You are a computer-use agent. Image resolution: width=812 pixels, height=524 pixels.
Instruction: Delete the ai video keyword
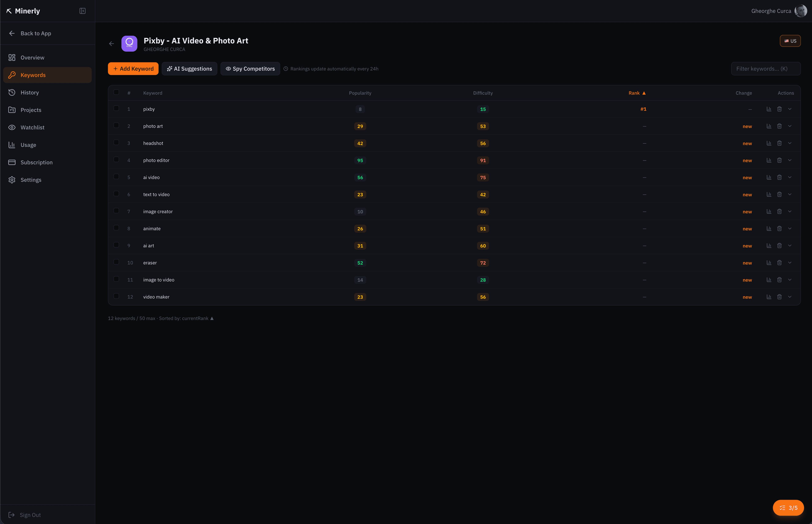779,177
